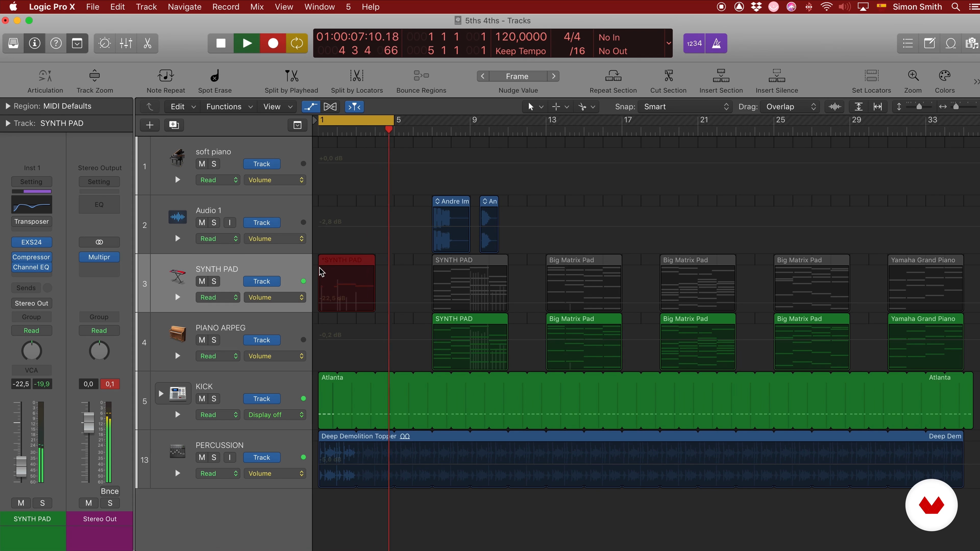Toggle the Smart Controls dial icon

(105, 43)
